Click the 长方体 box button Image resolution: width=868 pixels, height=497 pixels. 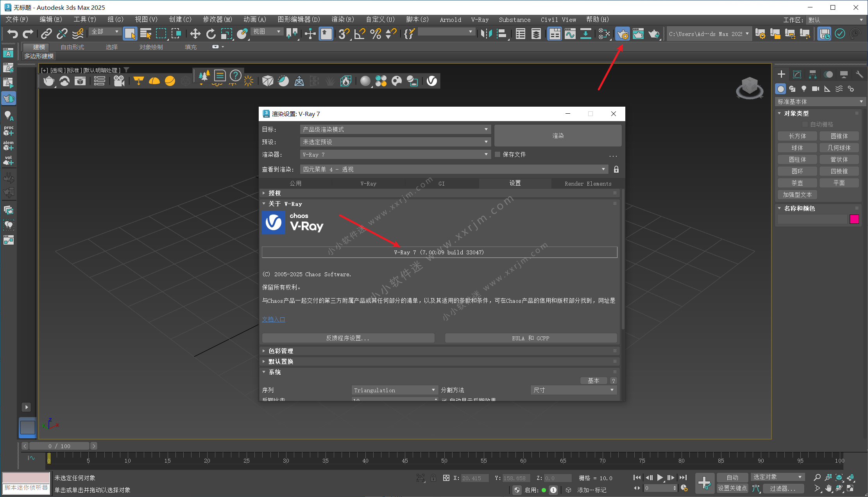tap(797, 136)
